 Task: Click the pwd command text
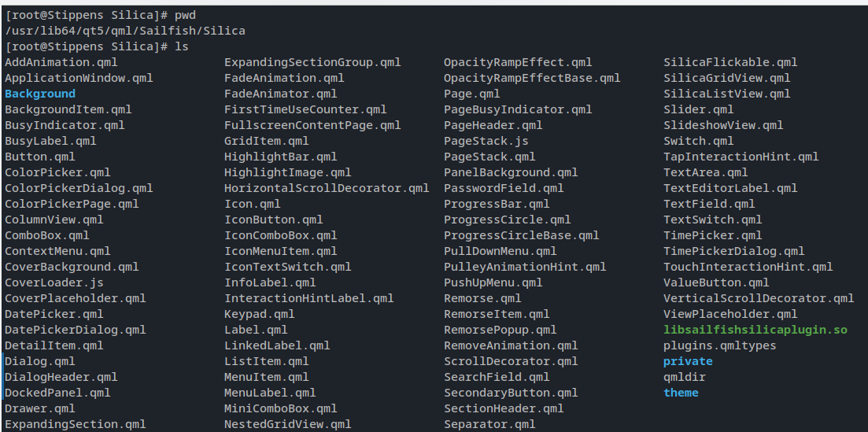point(185,15)
